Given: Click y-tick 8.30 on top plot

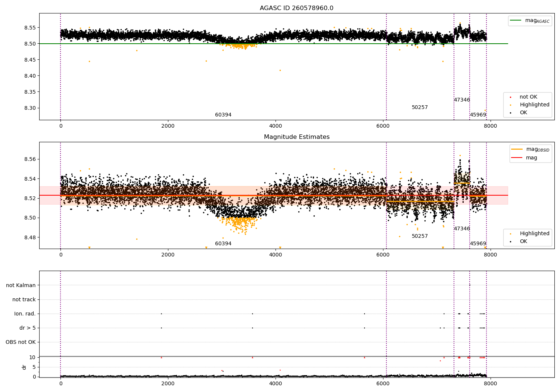Looking at the screenshot, I should [x=29, y=108].
